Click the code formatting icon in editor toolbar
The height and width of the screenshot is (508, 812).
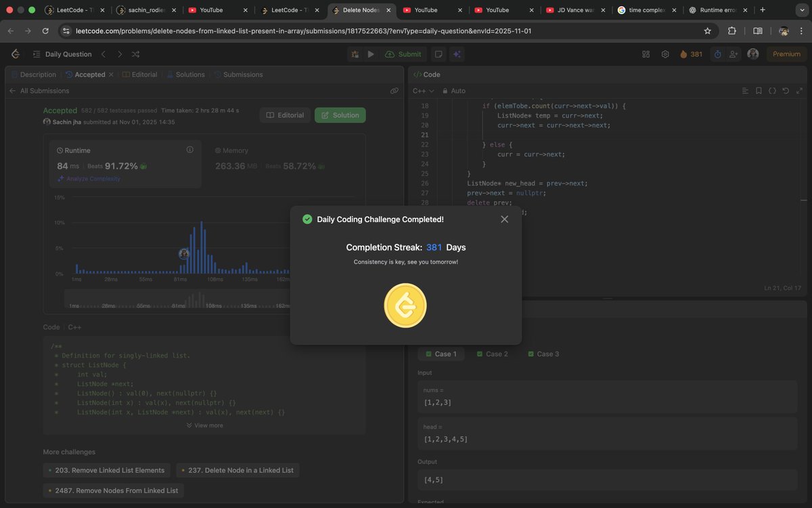(772, 90)
